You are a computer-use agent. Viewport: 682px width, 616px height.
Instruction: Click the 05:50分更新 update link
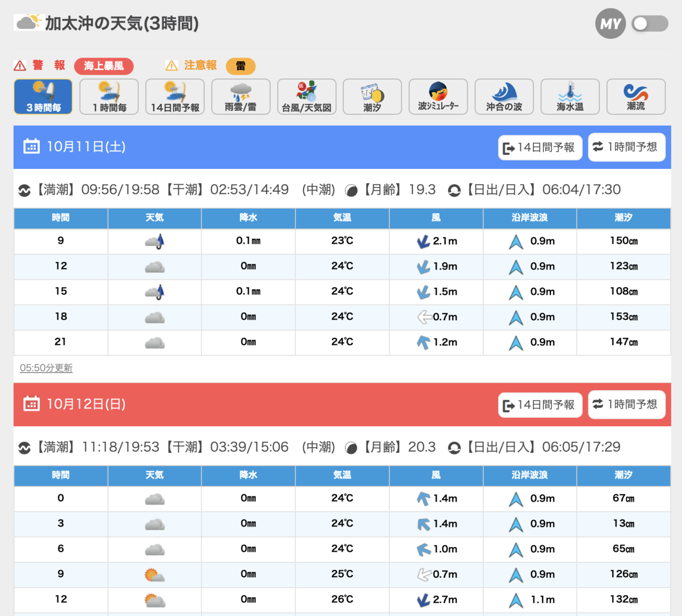(46, 368)
